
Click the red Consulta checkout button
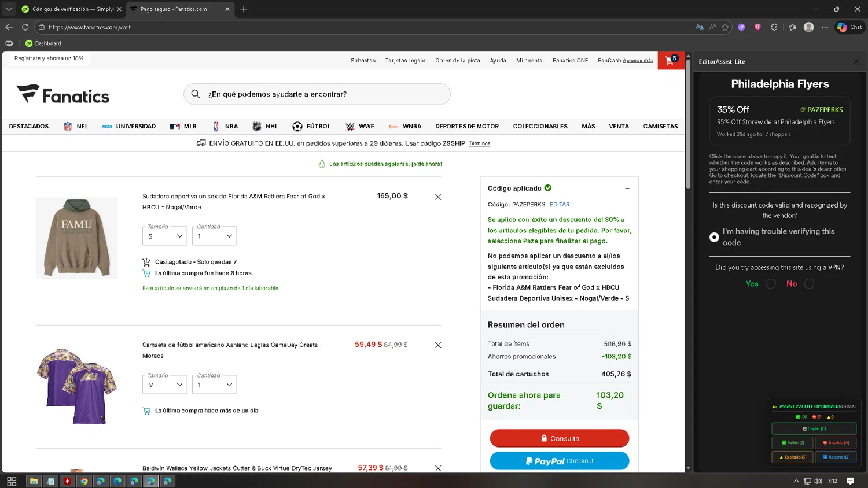point(560,438)
